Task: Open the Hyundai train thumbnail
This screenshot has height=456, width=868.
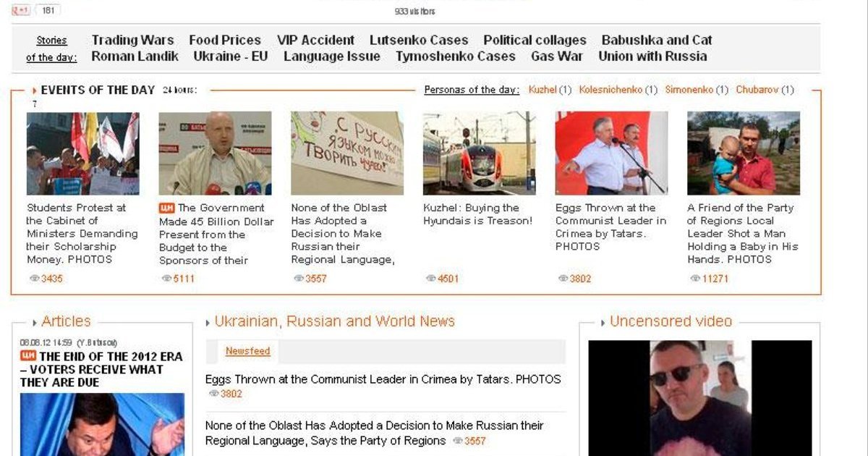Action: tap(480, 153)
